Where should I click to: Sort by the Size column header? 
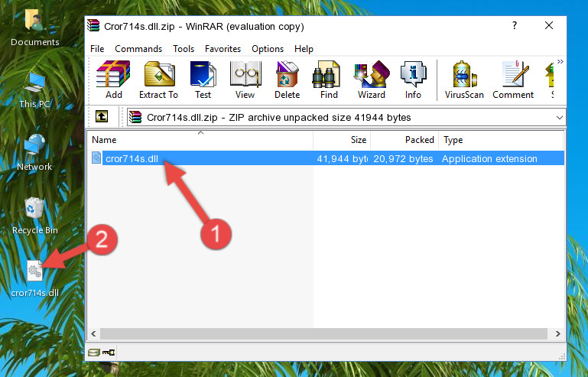point(342,140)
